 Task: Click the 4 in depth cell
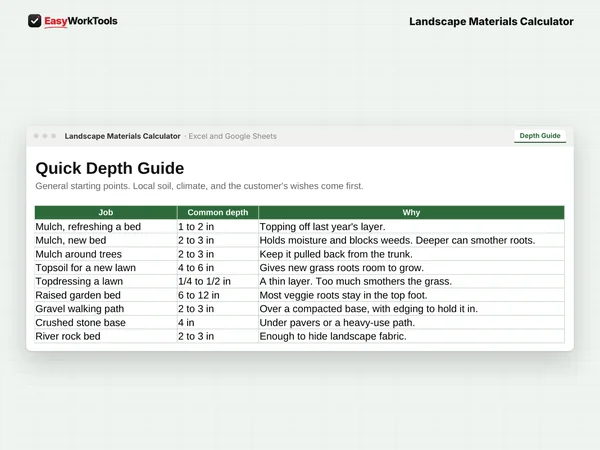pyautogui.click(x=218, y=323)
